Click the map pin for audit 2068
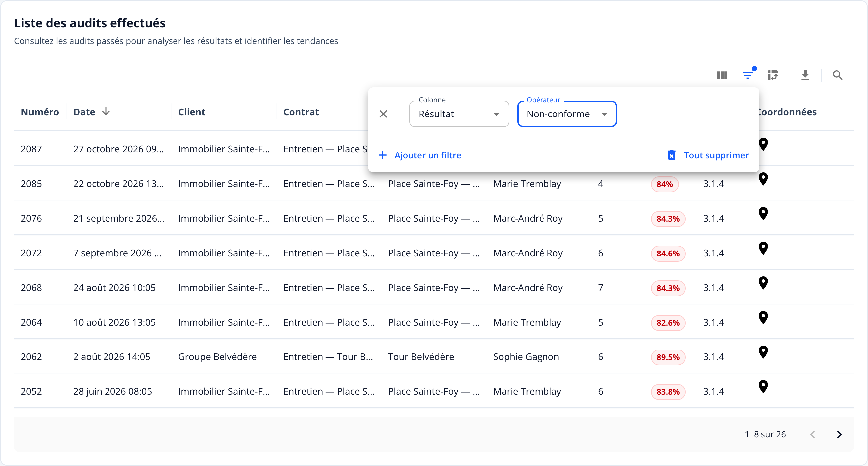Image resolution: width=868 pixels, height=466 pixels. 763,283
